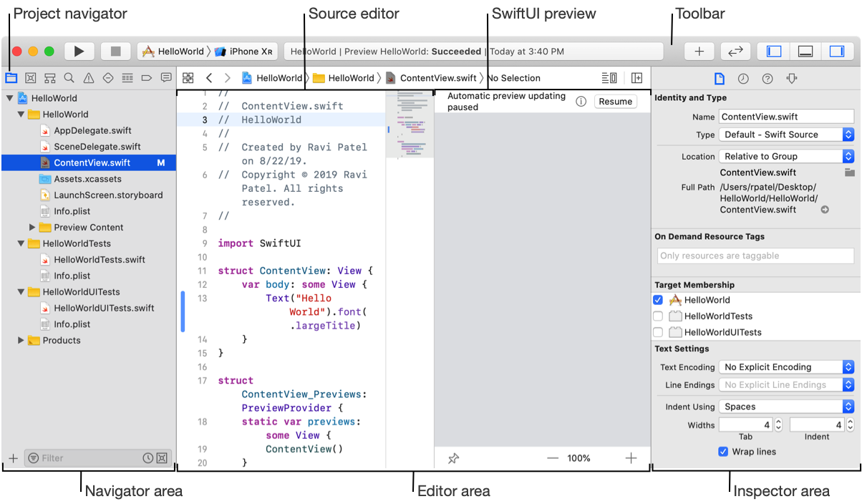Open the Find navigator magnifier tab

69,78
